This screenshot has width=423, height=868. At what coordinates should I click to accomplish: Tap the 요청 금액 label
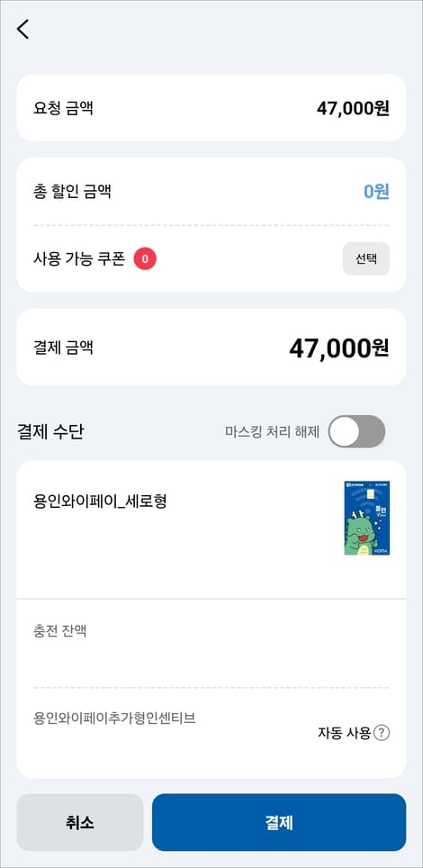(63, 108)
